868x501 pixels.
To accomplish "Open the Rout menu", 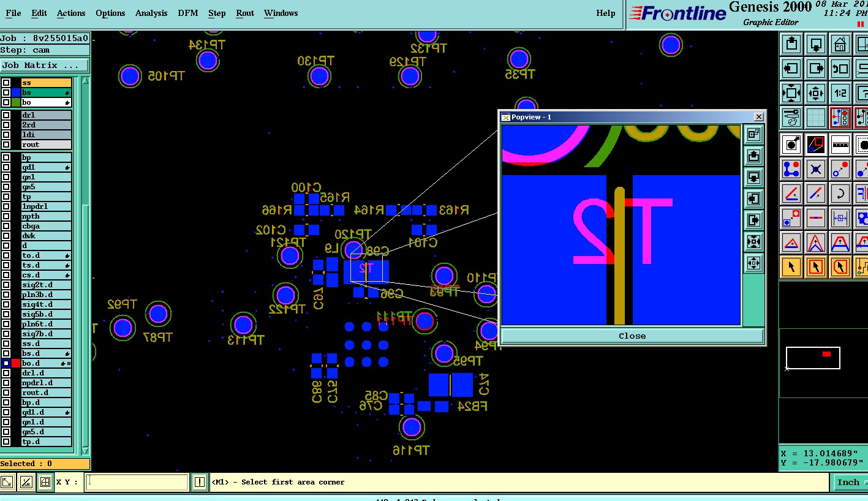I will pos(245,13).
